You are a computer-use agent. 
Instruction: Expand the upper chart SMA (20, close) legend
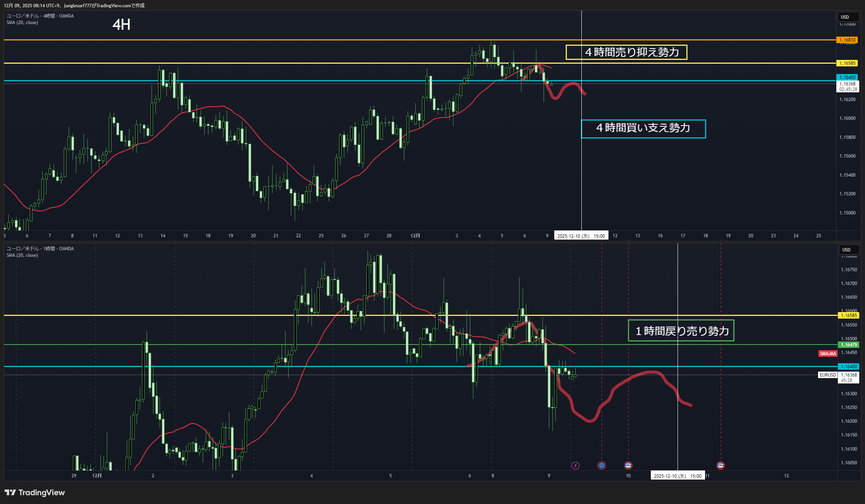pyautogui.click(x=22, y=23)
